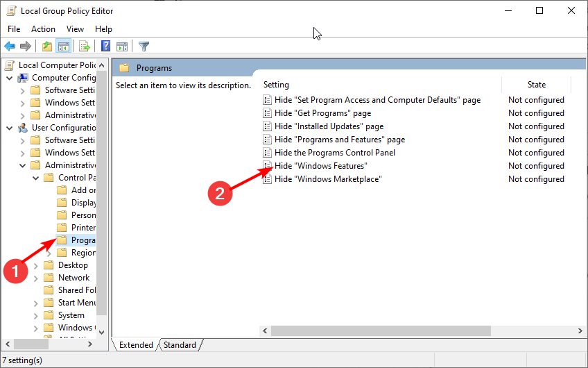Collapse Administrative Templates under User Configuration
The width and height of the screenshot is (588, 368).
tap(22, 165)
